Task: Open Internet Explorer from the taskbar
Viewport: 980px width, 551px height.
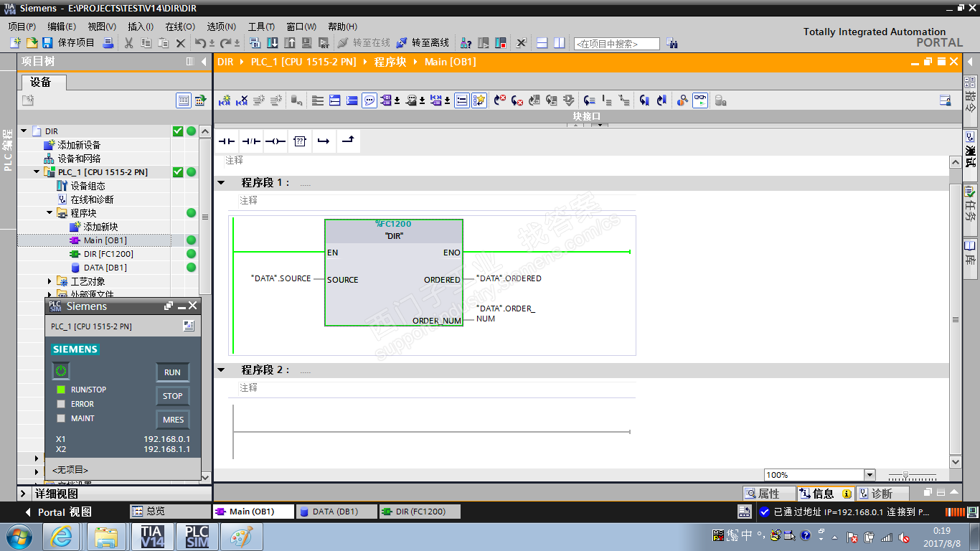Action: pos(61,537)
